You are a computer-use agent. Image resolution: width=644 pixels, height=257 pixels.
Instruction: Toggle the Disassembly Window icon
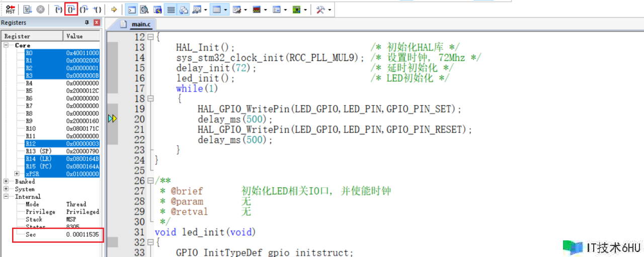coord(144,9)
